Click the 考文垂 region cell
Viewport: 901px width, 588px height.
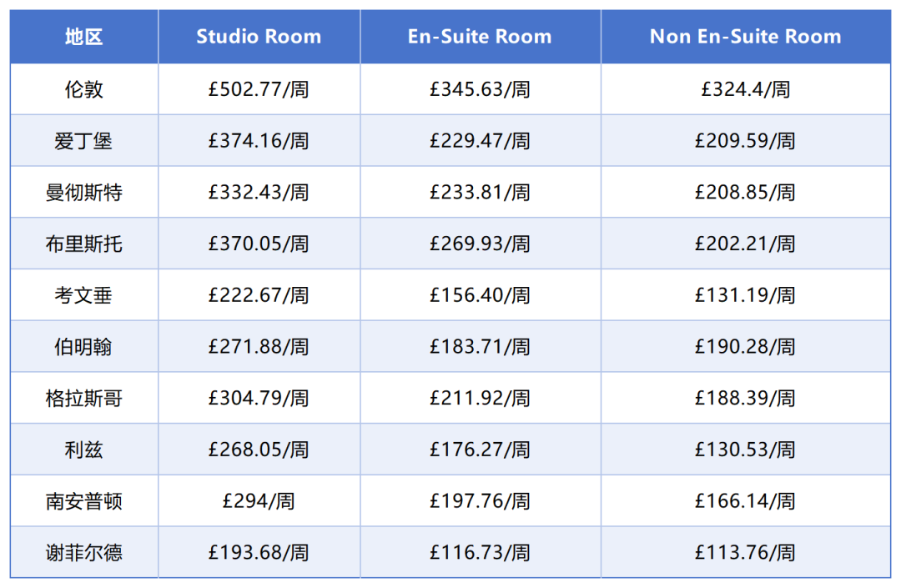click(x=84, y=295)
